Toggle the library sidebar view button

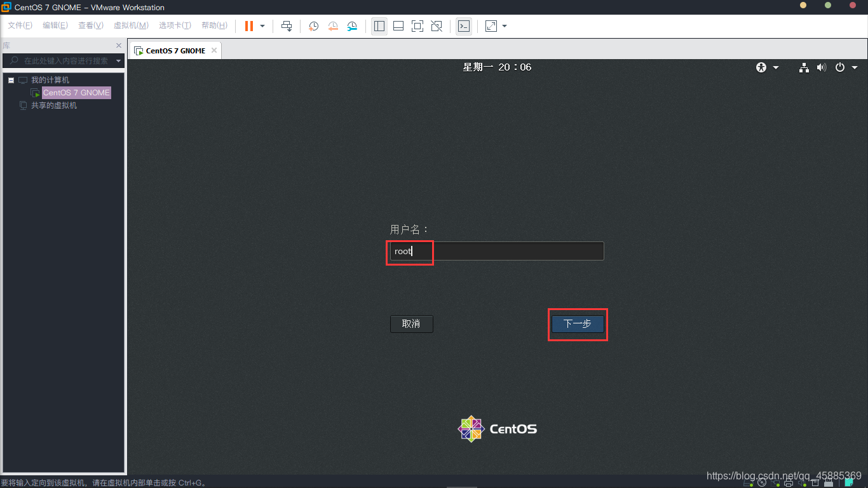[x=379, y=26]
